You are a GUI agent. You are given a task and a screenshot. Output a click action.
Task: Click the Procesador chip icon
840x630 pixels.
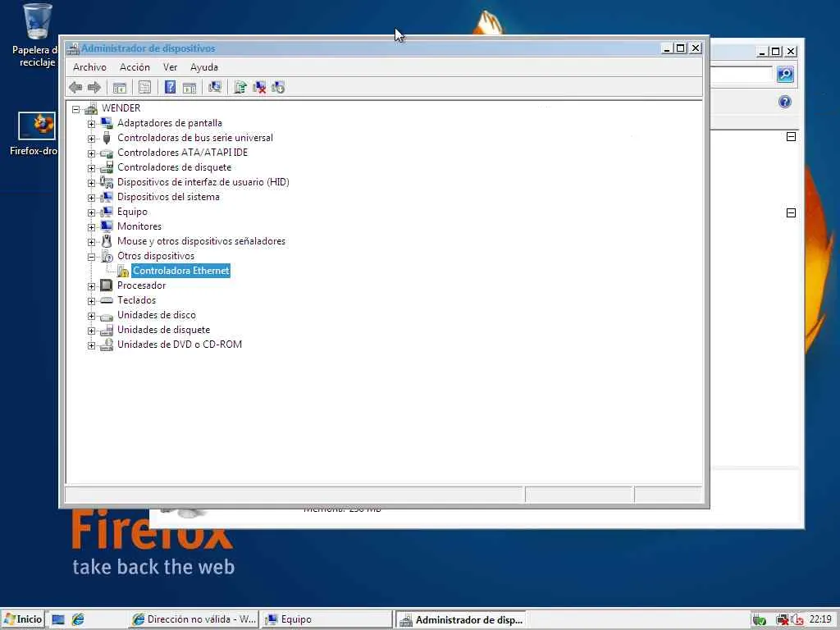pos(107,285)
